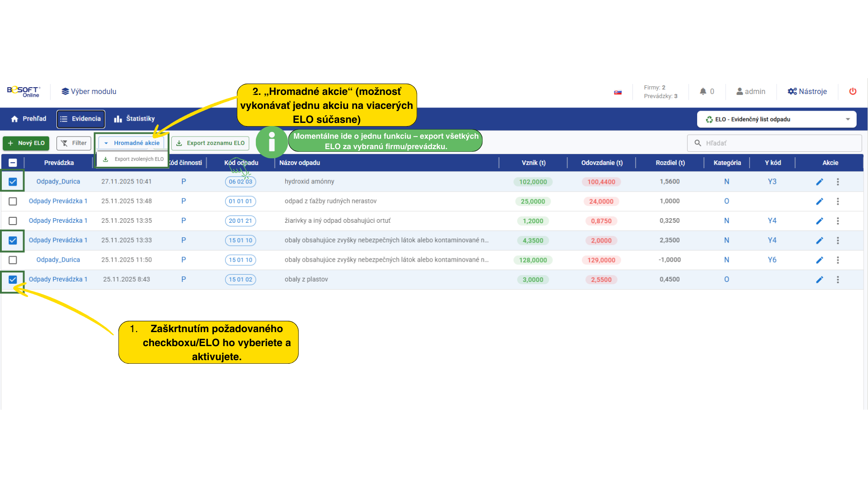Click the red power logout icon
Viewport: 868px width, 488px height.
[x=853, y=91]
